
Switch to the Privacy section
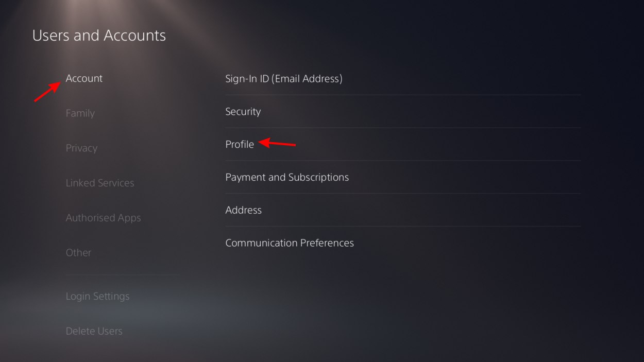(81, 148)
